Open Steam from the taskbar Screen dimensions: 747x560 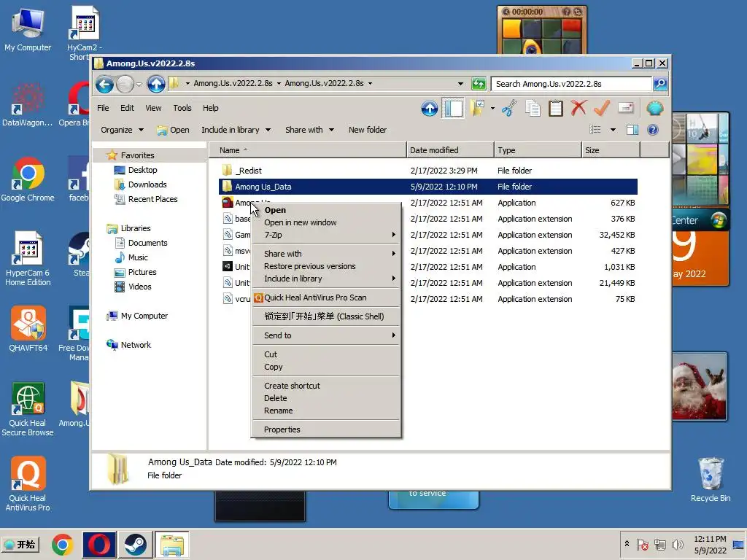coord(135,545)
